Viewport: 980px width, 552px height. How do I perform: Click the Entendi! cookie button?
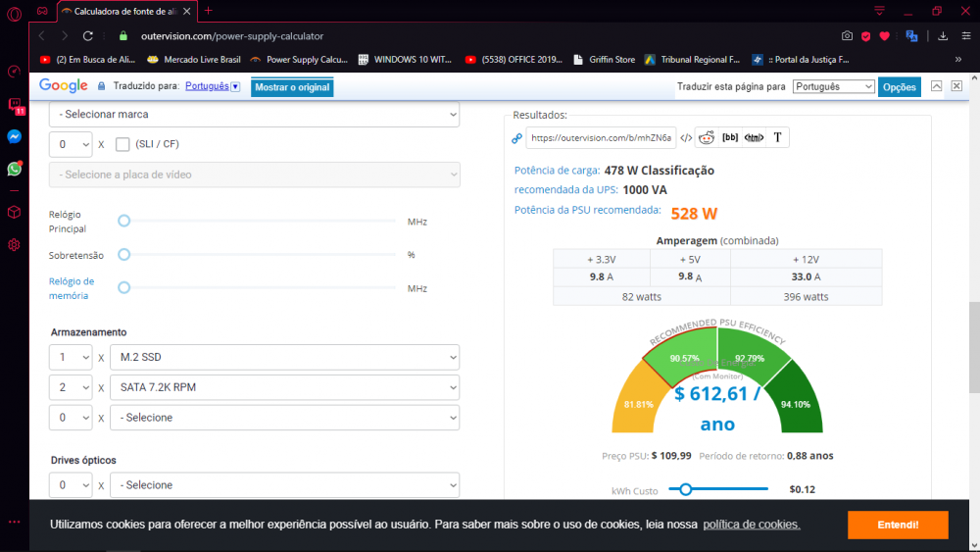pos(898,525)
